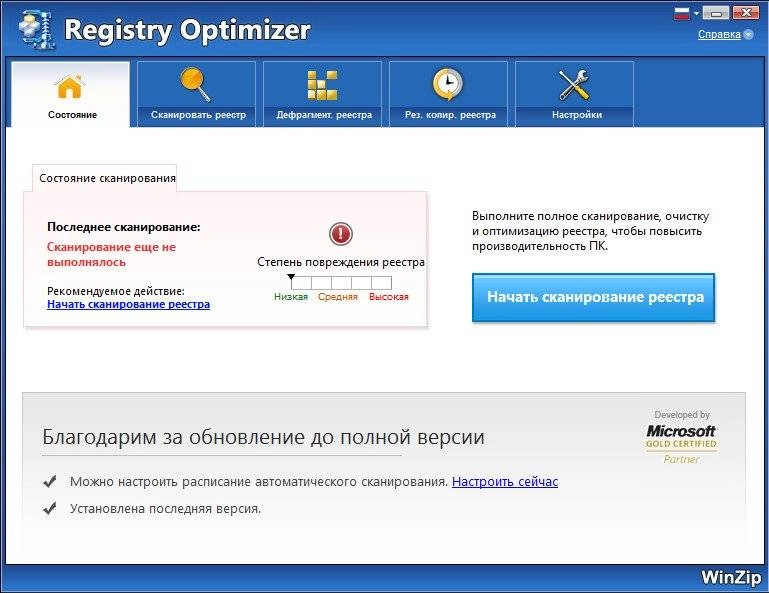Click the Russian flag language icon
The image size is (769, 593).
pyautogui.click(x=682, y=14)
